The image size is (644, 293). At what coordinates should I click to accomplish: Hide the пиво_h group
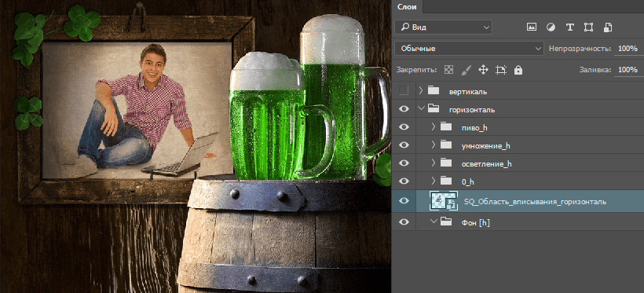pos(404,127)
